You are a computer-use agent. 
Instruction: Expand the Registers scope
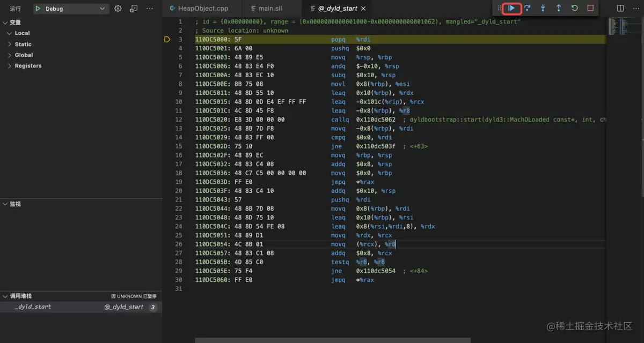[x=10, y=66]
